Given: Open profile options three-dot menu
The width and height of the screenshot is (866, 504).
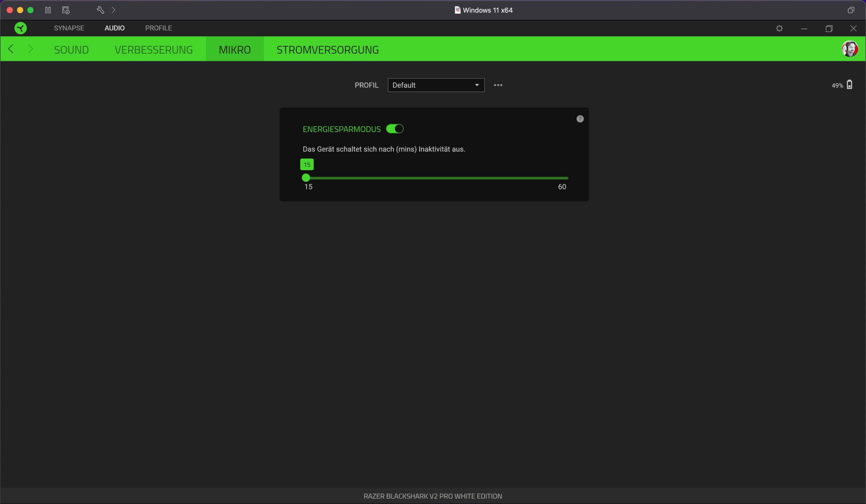Looking at the screenshot, I should [x=498, y=85].
